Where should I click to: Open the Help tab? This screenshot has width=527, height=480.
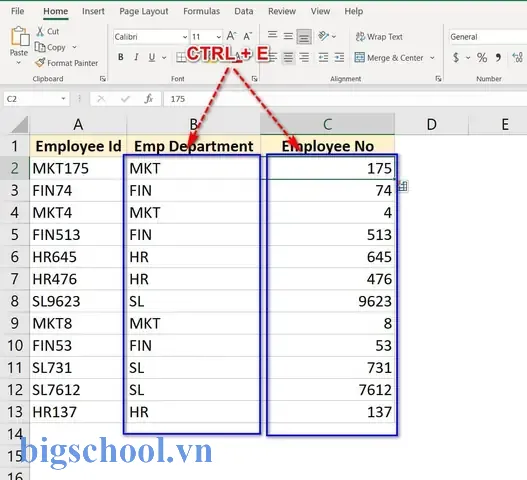click(x=354, y=11)
